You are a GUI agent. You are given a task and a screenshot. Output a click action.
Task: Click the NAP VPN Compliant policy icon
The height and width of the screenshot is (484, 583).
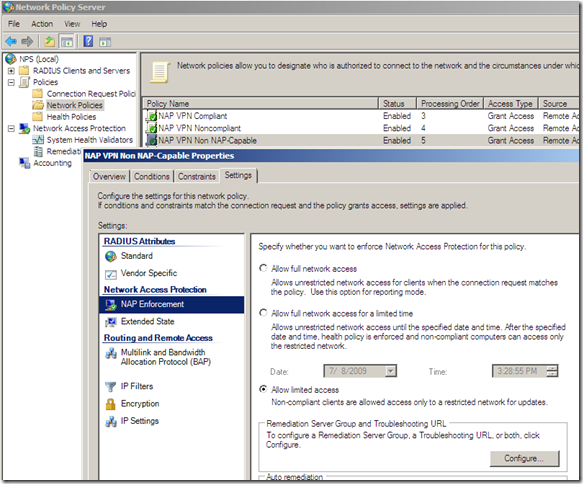[151, 116]
